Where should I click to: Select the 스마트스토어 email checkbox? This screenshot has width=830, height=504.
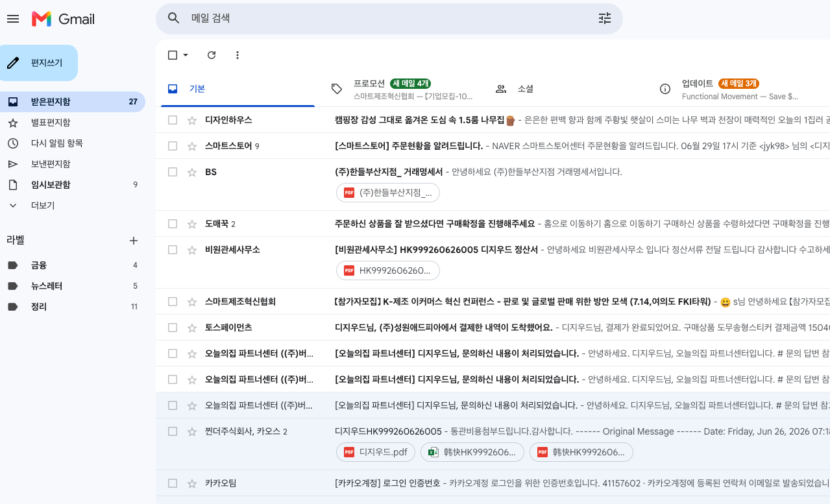(173, 146)
